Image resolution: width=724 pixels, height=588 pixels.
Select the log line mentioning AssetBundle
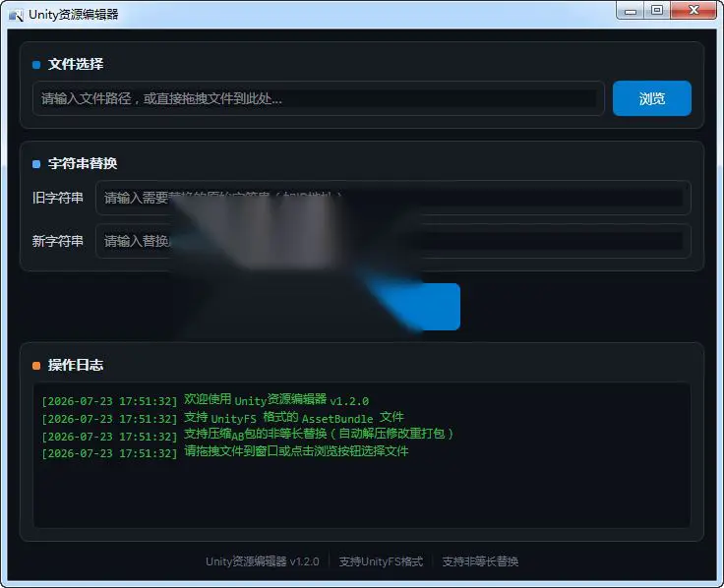pos(223,418)
